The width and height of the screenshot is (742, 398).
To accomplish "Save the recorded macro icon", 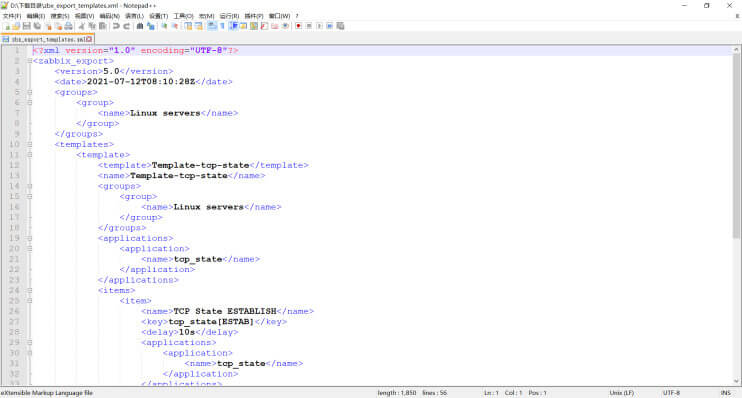I will 340,26.
